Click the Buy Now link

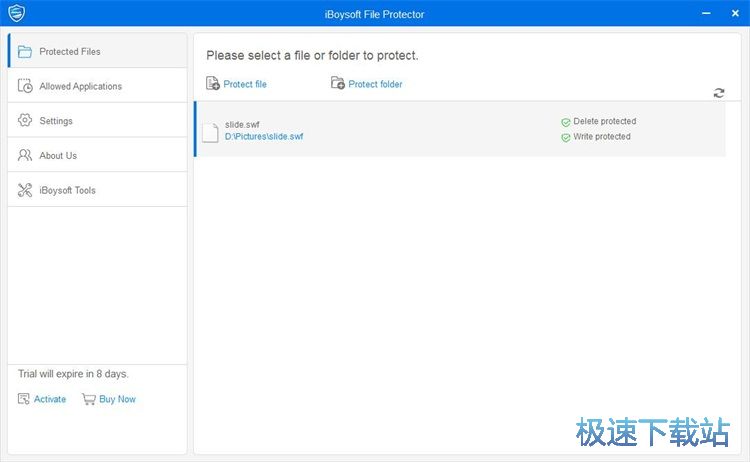(118, 399)
